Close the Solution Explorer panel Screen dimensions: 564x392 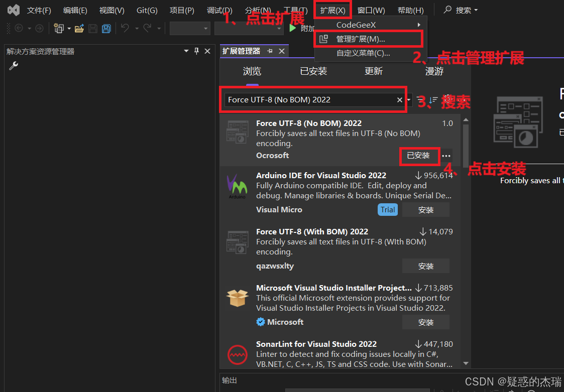(207, 51)
